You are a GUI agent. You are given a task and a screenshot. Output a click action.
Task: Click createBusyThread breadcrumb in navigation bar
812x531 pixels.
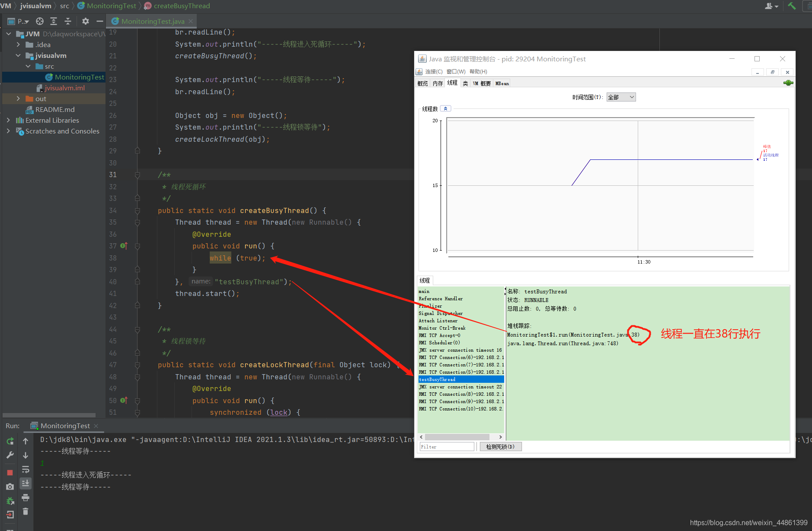177,6
